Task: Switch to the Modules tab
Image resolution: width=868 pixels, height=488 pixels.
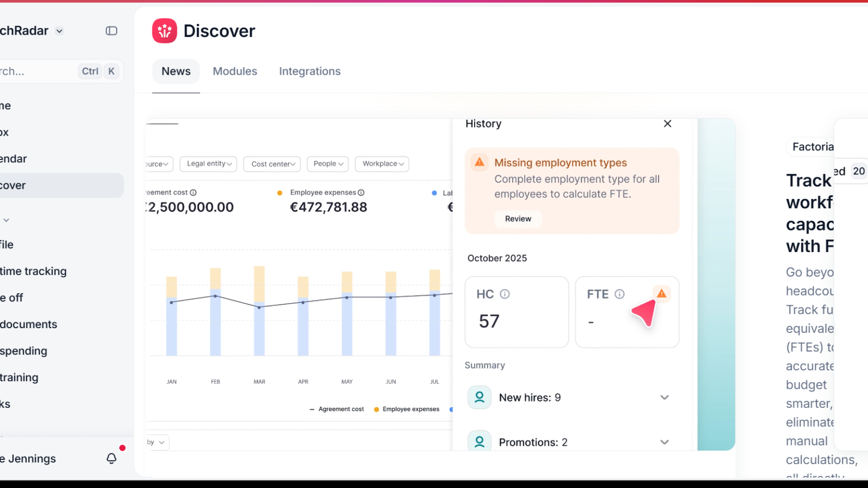Action: (235, 72)
